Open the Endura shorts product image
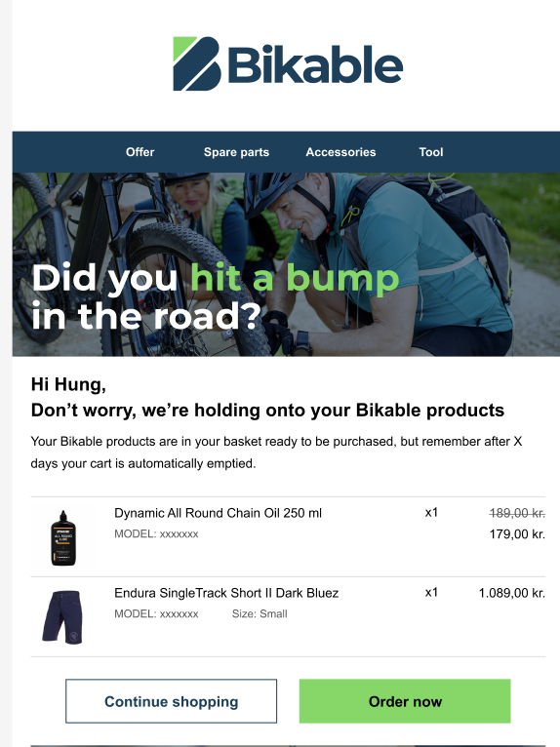This screenshot has width=560, height=747. tap(62, 617)
